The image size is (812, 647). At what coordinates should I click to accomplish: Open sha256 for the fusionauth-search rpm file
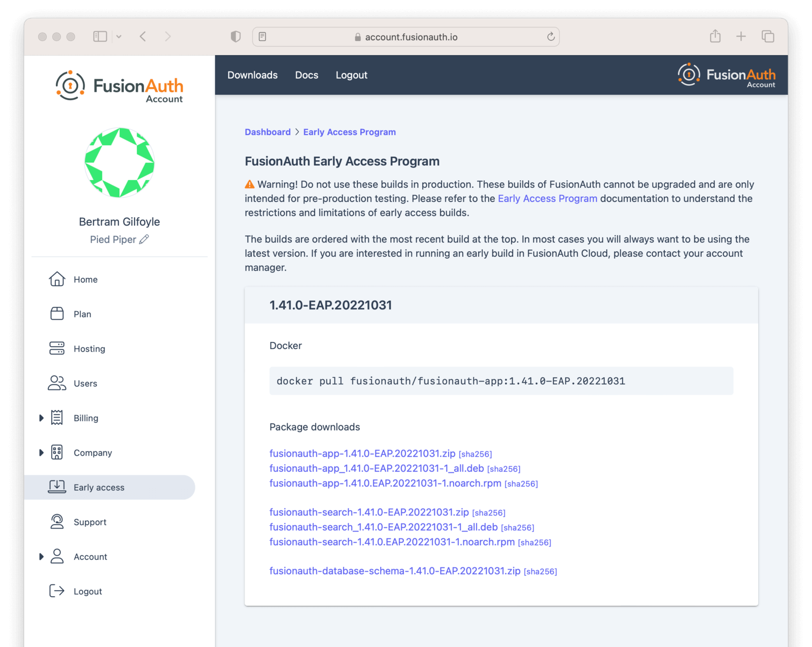(534, 542)
